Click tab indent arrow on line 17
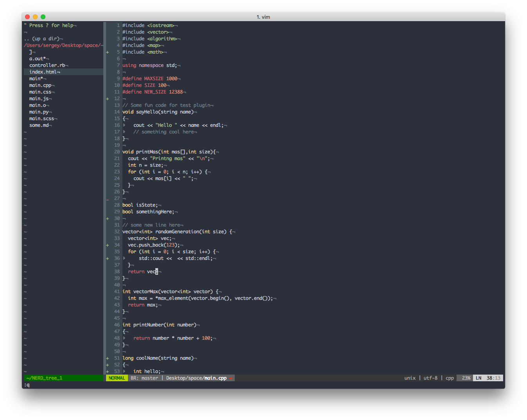Image resolution: width=527 pixels, height=420 pixels. (124, 132)
